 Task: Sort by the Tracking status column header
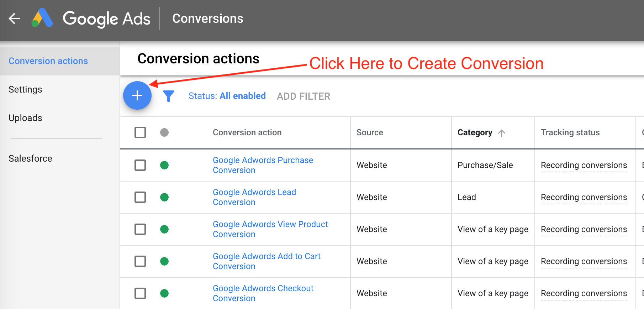tap(570, 132)
